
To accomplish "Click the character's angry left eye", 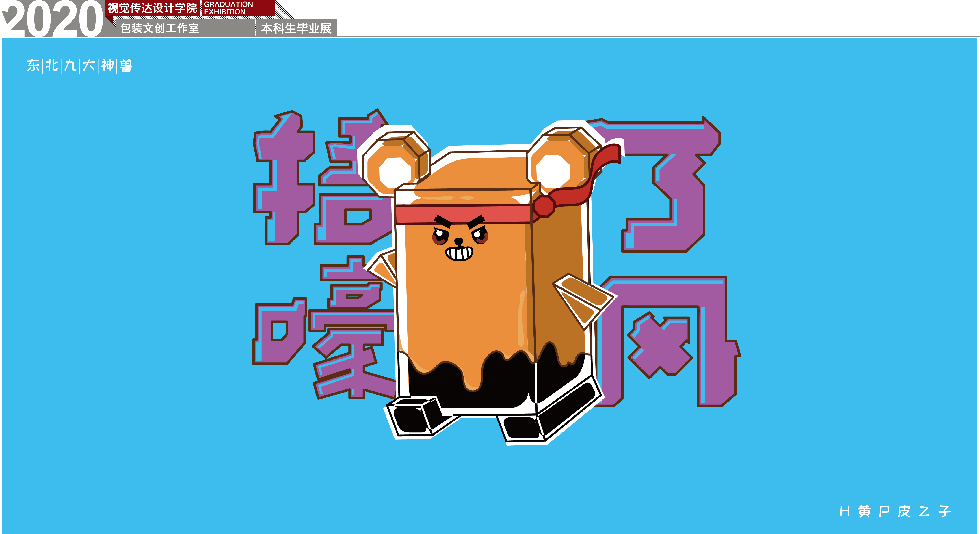I will click(x=440, y=237).
